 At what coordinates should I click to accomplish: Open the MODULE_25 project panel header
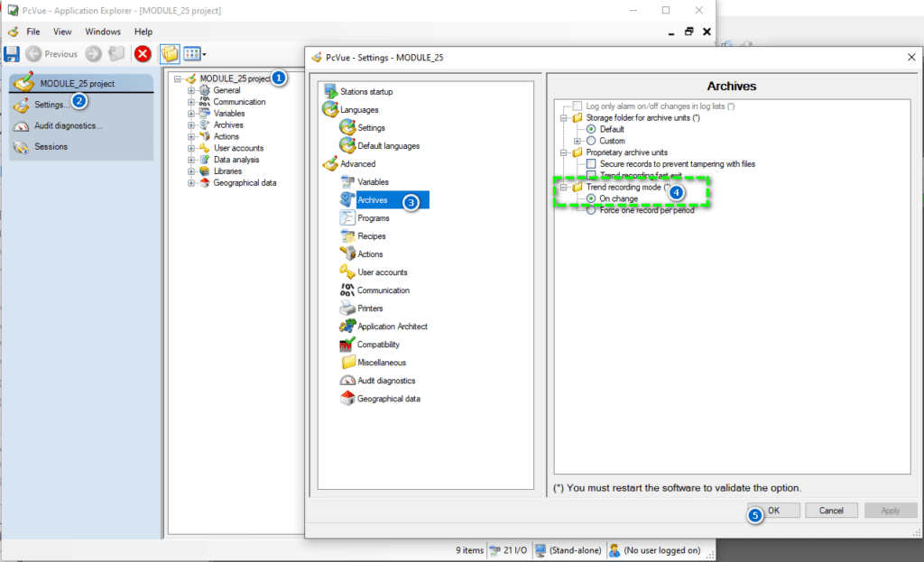pyautogui.click(x=81, y=83)
